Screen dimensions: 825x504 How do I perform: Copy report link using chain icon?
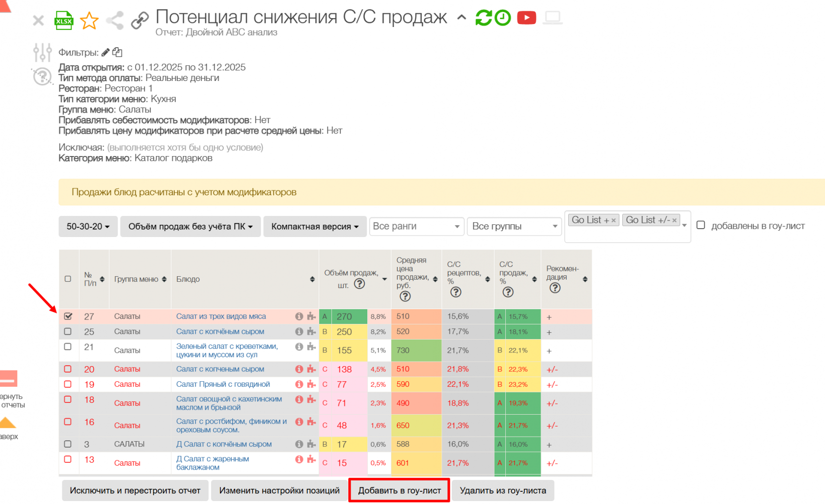pyautogui.click(x=140, y=21)
